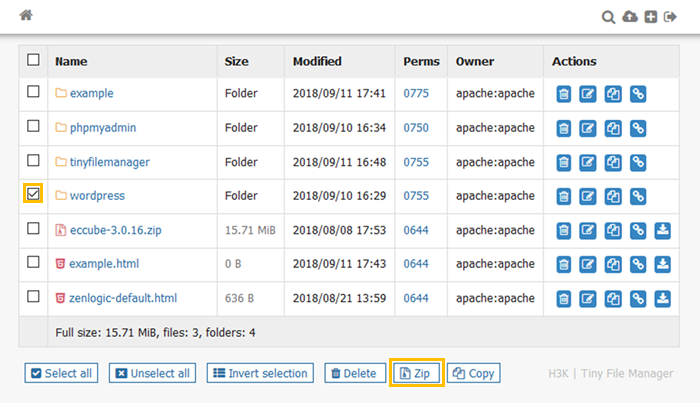This screenshot has height=404, width=700.
Task: Uncheck the wordpress folder checkbox
Action: point(33,194)
